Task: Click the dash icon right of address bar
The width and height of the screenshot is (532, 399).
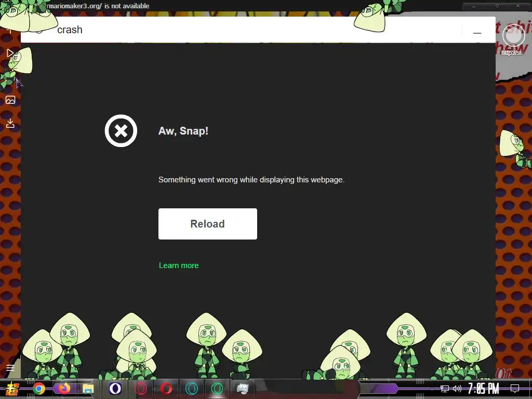Action: (477, 33)
